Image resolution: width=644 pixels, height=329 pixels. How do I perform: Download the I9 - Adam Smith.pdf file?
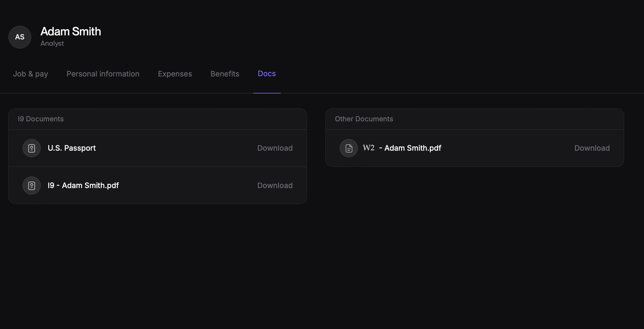(275, 185)
